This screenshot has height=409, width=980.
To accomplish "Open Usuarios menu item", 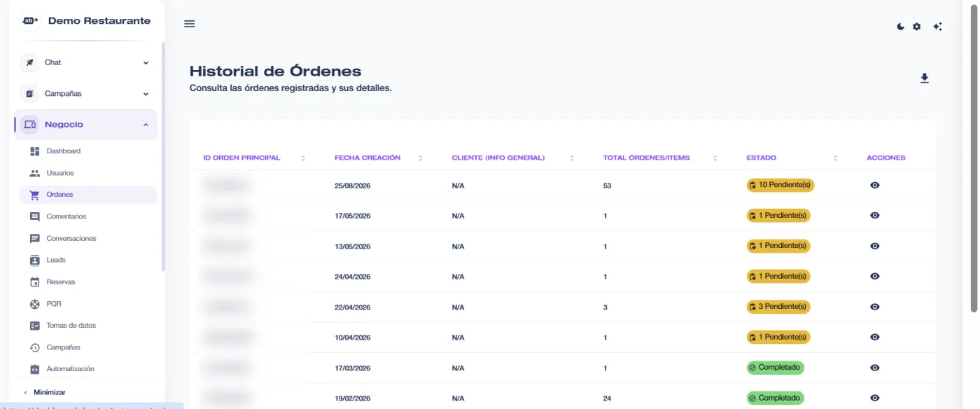I will pyautogui.click(x=88, y=173).
